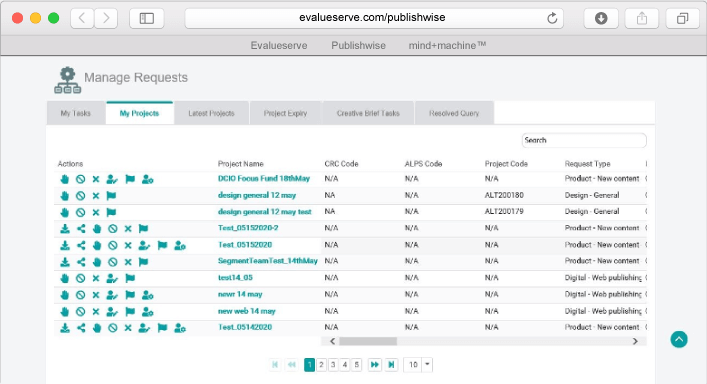707x384 pixels.
Task: Open the DCIO Focus Fund 18thMay project link
Action: pyautogui.click(x=264, y=178)
